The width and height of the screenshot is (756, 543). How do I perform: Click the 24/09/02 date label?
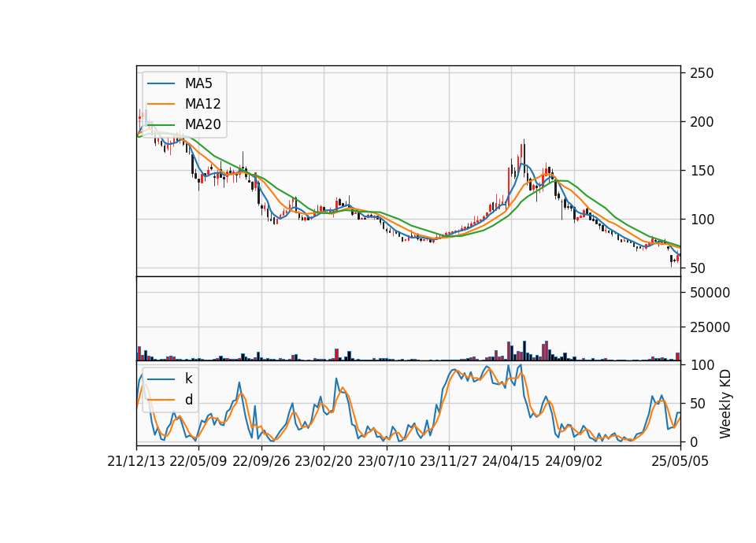tap(574, 461)
